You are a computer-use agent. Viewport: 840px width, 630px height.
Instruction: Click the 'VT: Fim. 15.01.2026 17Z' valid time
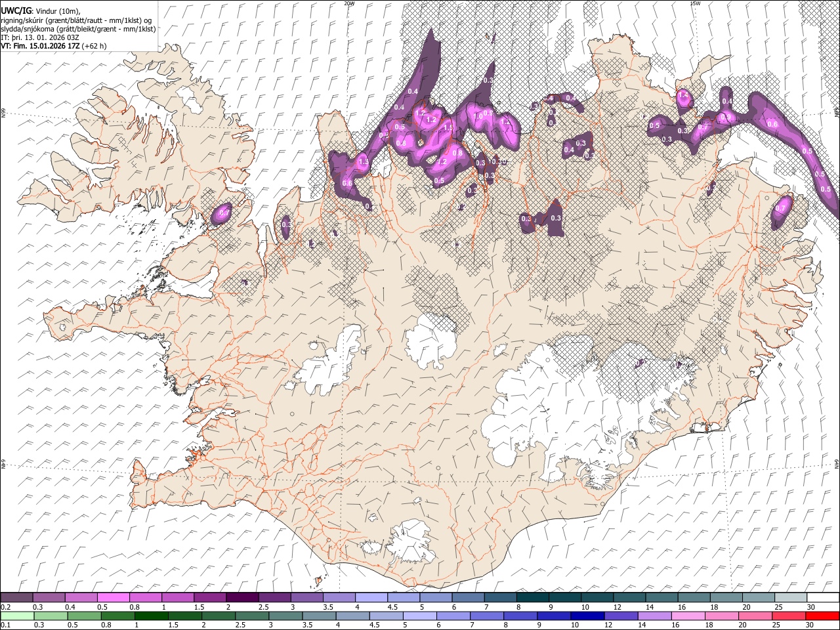click(40, 46)
